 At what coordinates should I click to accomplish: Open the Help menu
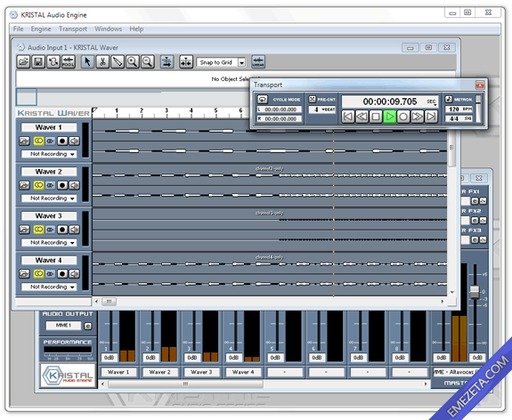click(136, 28)
